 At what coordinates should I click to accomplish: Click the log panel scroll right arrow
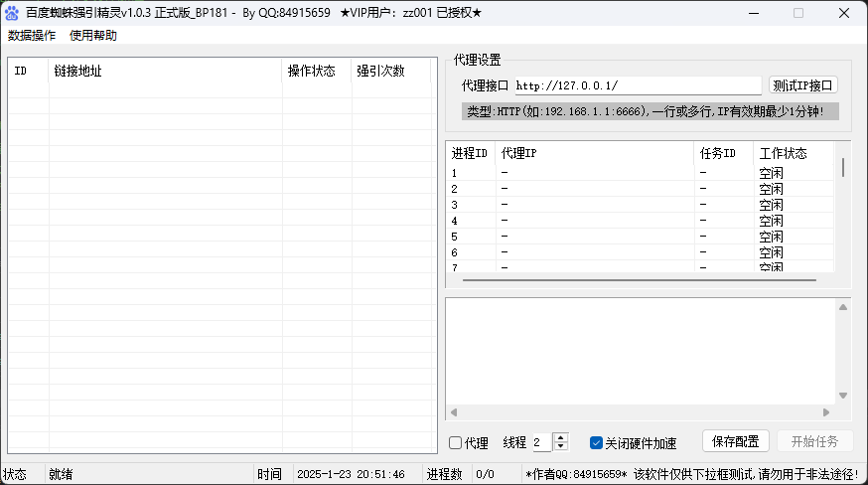pos(826,412)
